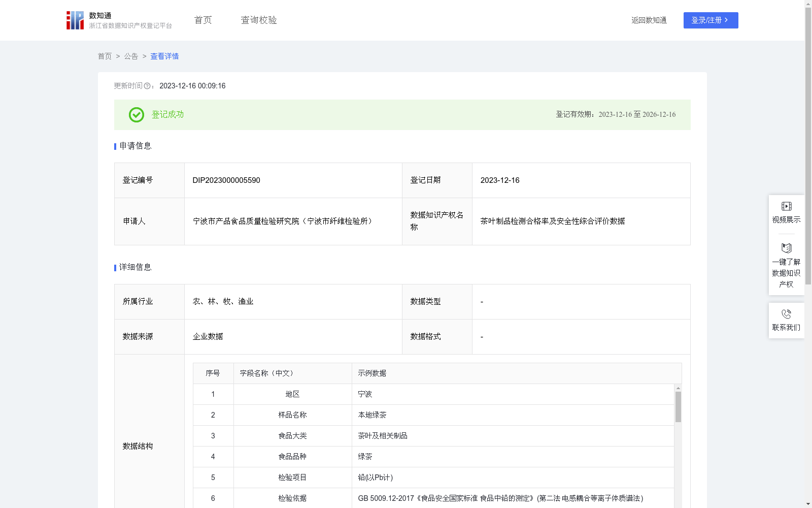Click the 视频展示 label text
812x508 pixels.
[786, 220]
